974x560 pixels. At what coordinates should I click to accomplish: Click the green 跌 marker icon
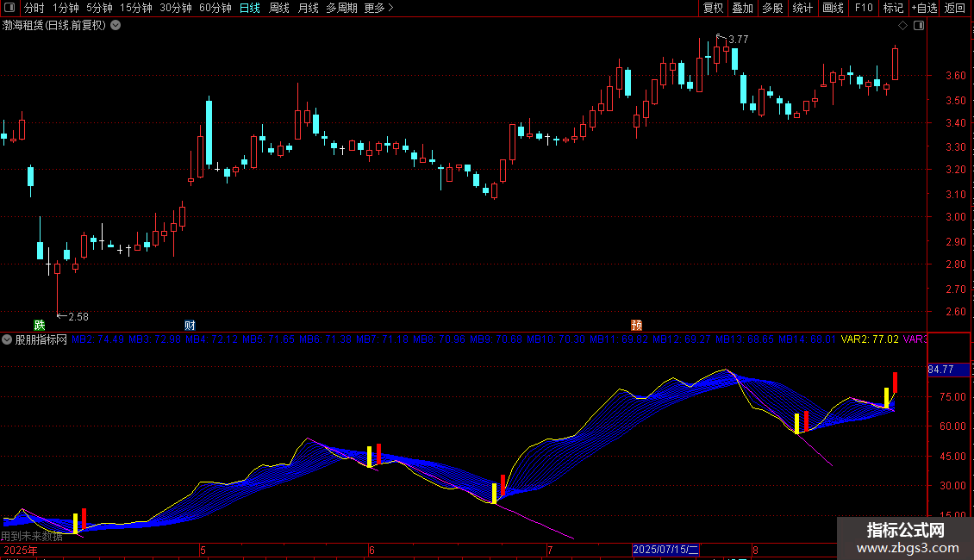[39, 326]
